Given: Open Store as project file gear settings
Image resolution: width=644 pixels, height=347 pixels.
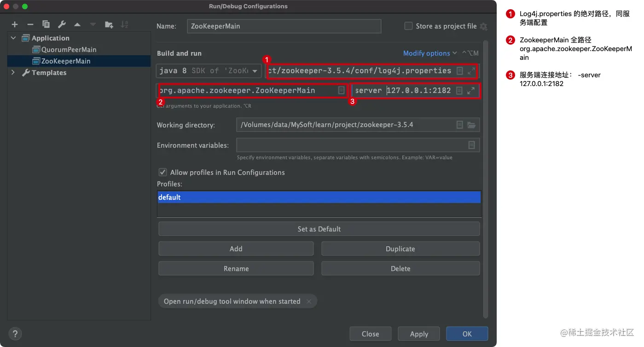Looking at the screenshot, I should coord(483,27).
